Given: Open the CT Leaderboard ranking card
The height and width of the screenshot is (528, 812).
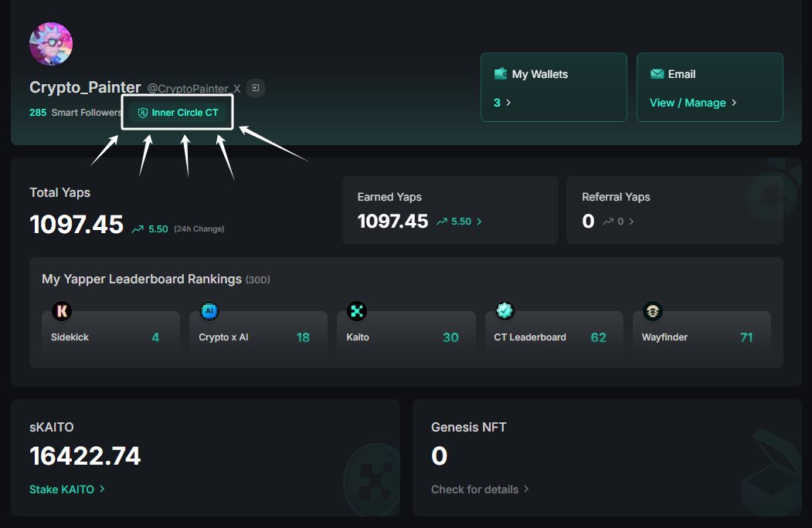Looking at the screenshot, I should point(554,333).
